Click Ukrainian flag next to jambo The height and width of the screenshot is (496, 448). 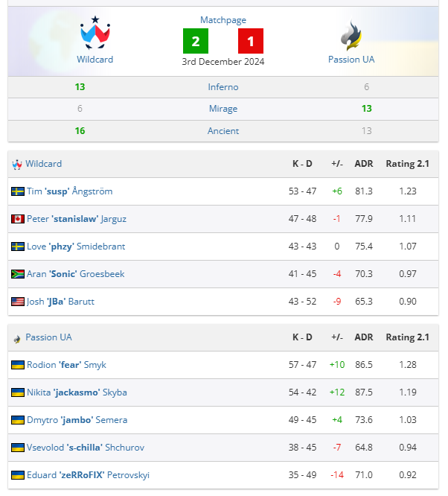(x=18, y=420)
